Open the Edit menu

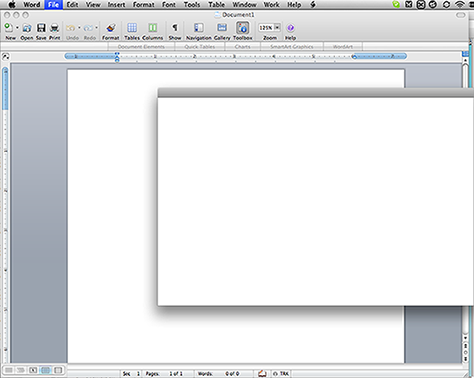tap(72, 5)
